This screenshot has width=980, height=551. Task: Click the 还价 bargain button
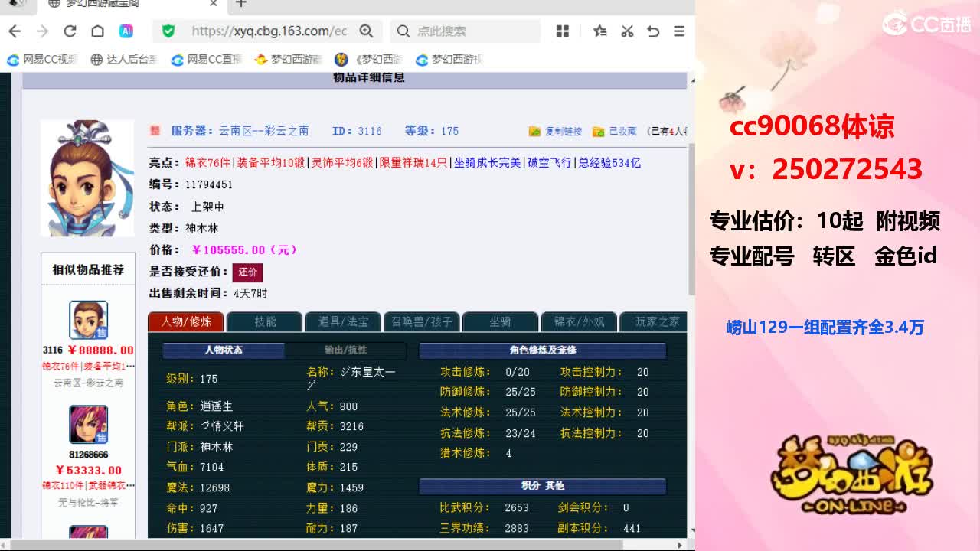pos(247,272)
